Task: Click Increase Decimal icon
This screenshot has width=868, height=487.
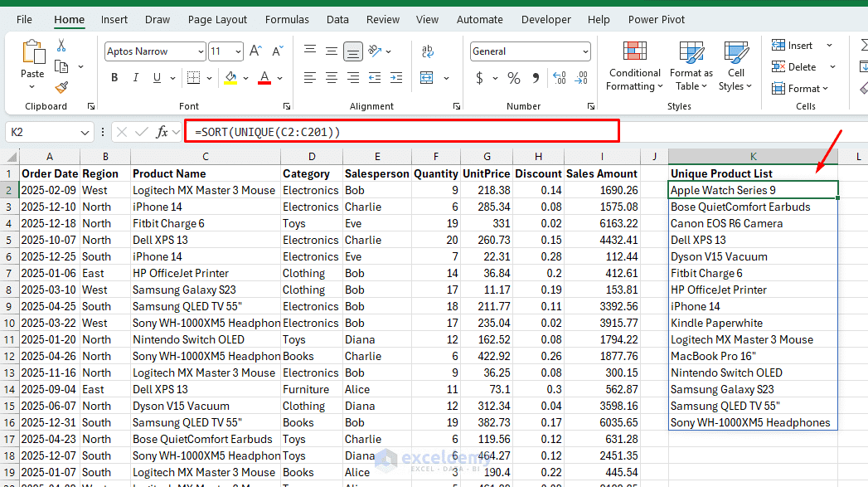Action: tap(559, 77)
